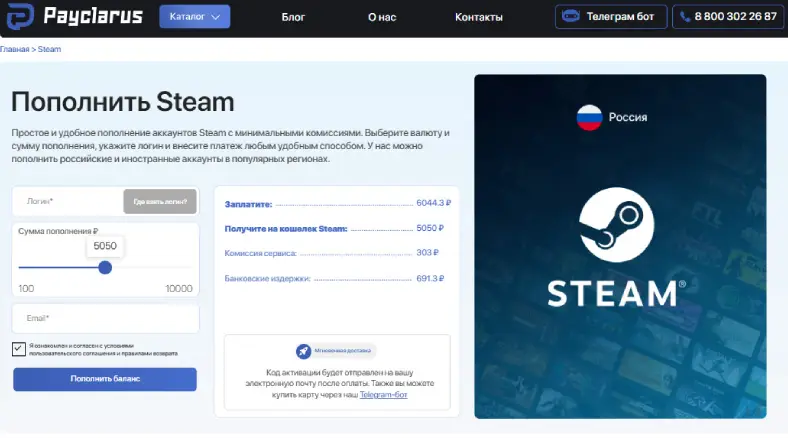Open the Блог menu item
This screenshot has height=444, width=788.
point(293,17)
